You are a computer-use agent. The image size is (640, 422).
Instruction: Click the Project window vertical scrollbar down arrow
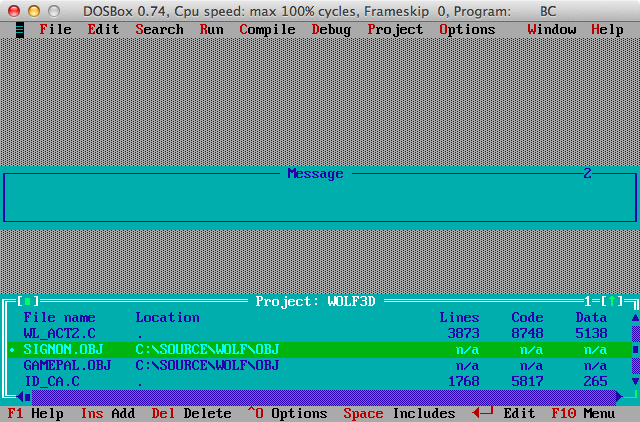(636, 381)
